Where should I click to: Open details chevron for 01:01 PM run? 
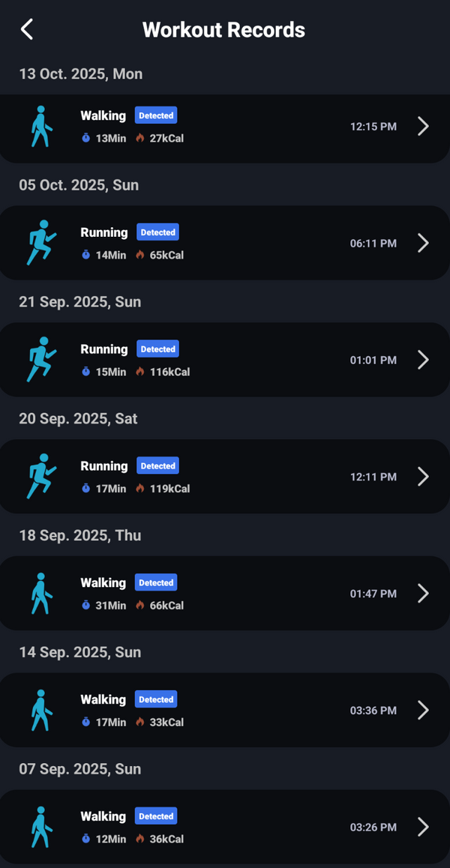point(423,360)
